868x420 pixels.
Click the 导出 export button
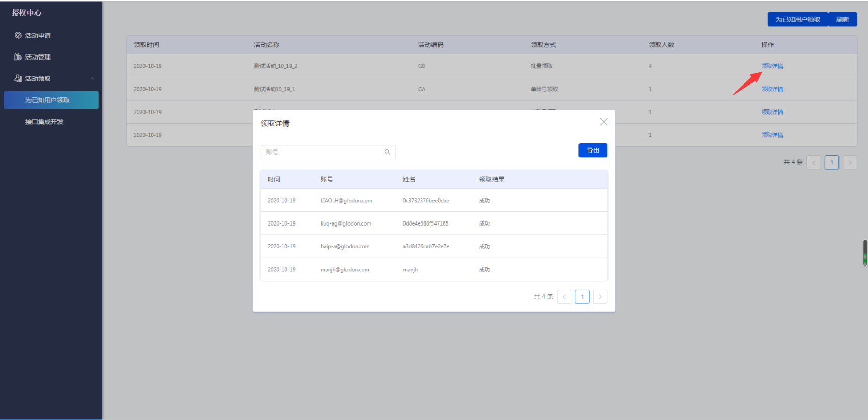(593, 150)
